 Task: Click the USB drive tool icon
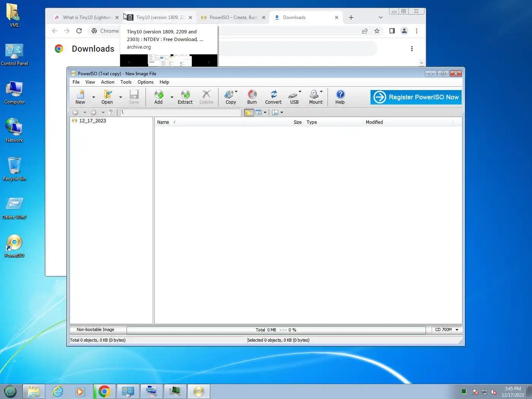(x=293, y=97)
